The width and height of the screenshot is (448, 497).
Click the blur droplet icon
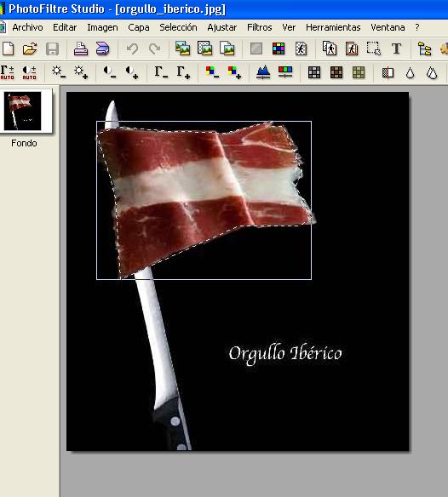click(410, 73)
